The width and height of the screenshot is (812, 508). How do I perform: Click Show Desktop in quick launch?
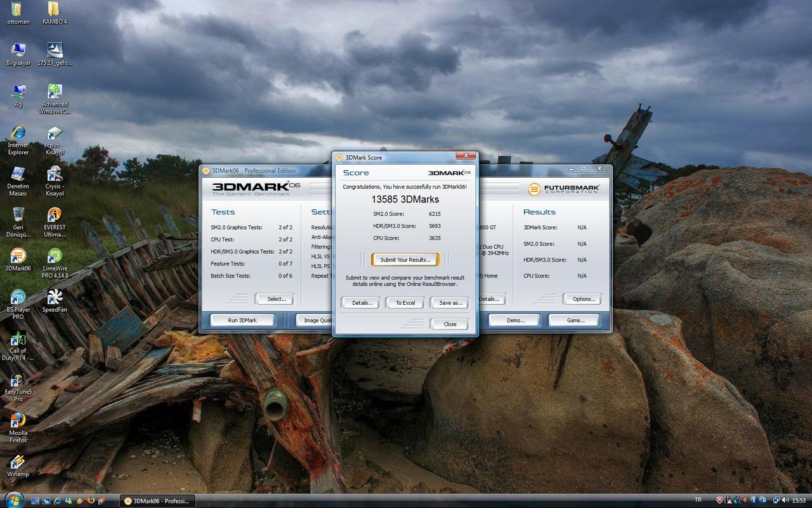point(36,501)
